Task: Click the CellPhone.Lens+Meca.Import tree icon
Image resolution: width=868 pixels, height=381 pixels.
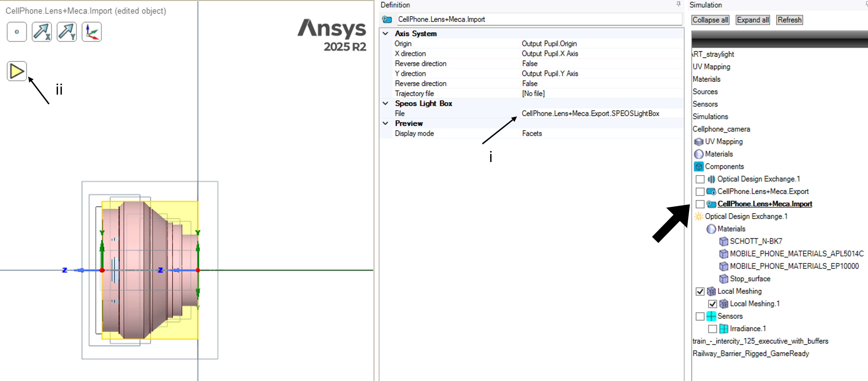Action: 711,204
